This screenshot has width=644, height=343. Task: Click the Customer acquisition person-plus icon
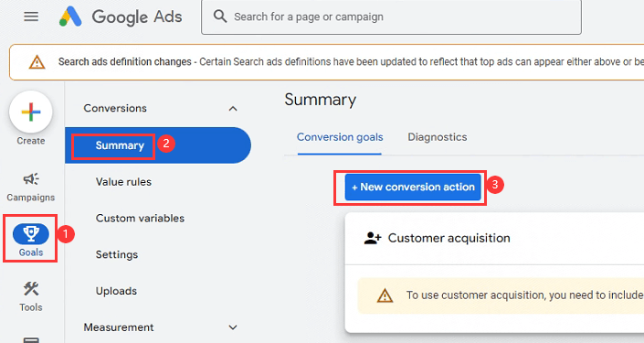click(373, 238)
